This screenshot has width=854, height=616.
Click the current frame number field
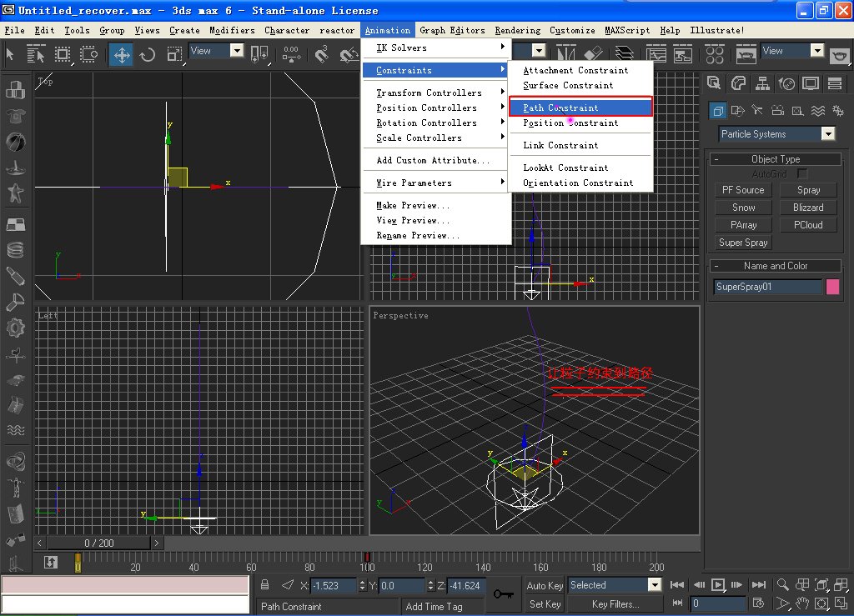718,603
